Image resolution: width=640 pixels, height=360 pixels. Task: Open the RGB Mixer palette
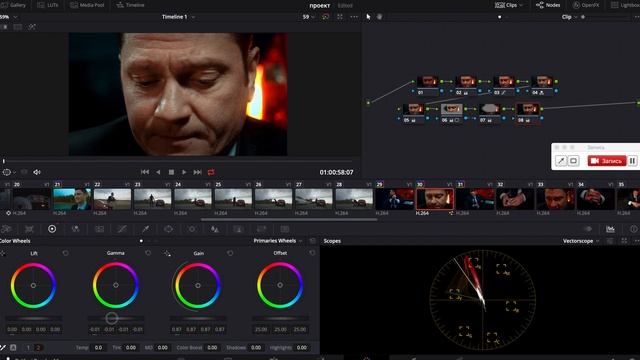(76, 229)
